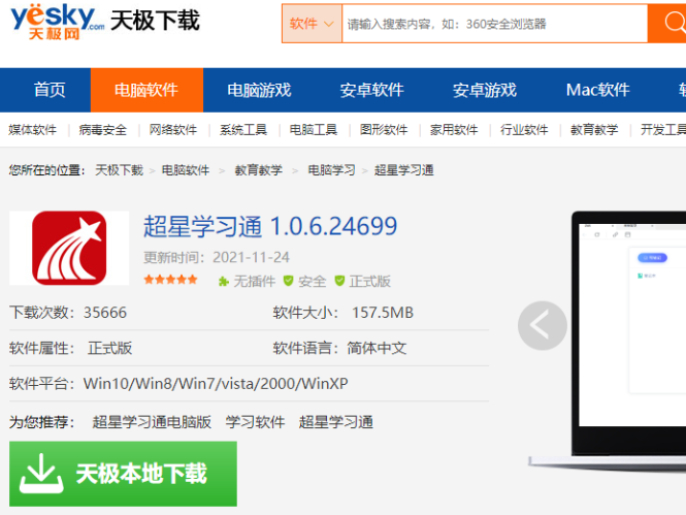The height and width of the screenshot is (515, 686).
Task: Open the recommended 超星学习通电脑版 link
Action: 152,422
